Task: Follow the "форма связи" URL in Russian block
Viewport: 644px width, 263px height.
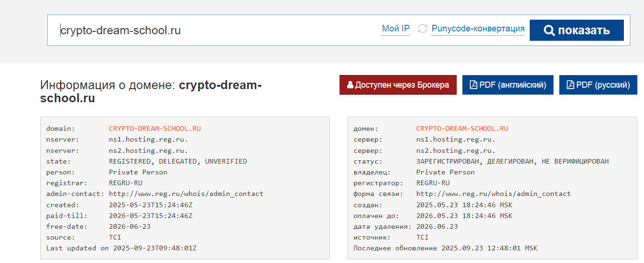Action: click(x=493, y=194)
